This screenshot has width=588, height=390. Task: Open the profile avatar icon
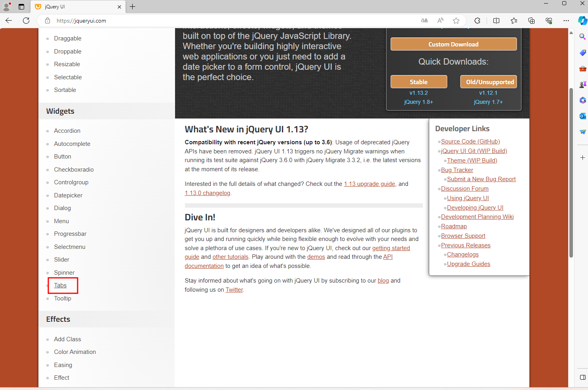tap(6, 7)
